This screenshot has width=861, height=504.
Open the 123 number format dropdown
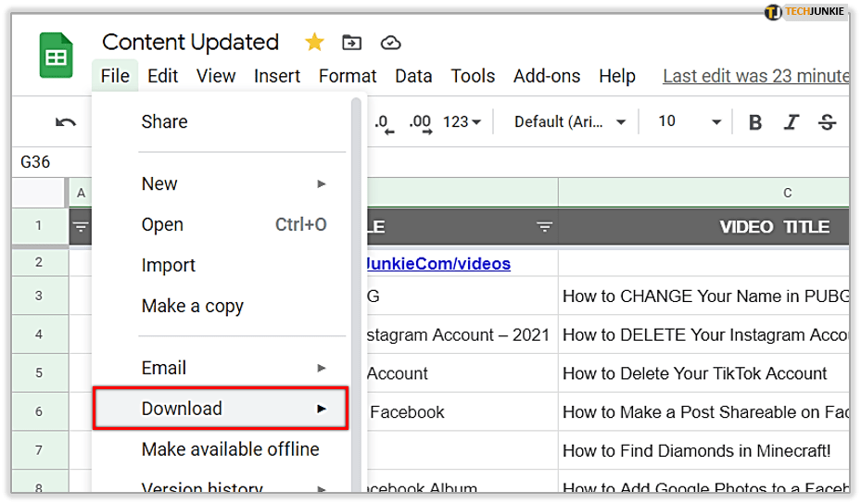462,122
